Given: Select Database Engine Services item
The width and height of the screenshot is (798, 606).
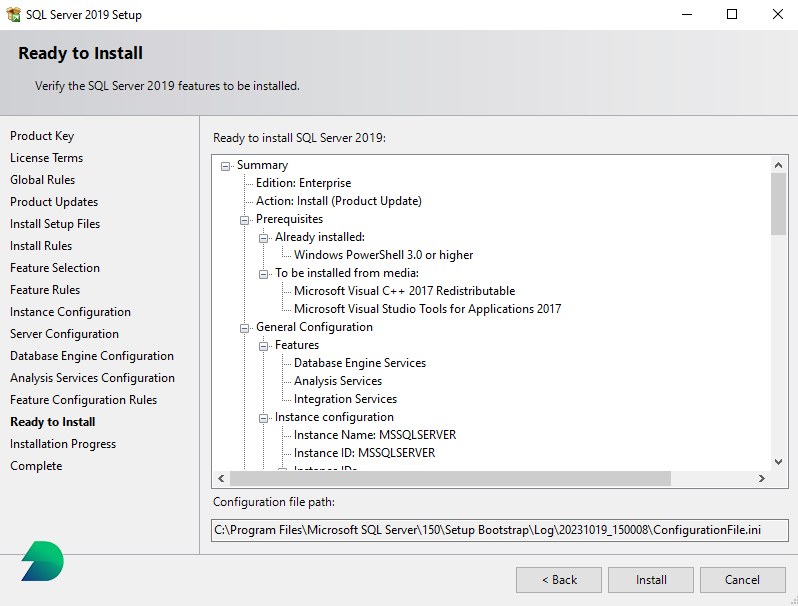Looking at the screenshot, I should (360, 363).
